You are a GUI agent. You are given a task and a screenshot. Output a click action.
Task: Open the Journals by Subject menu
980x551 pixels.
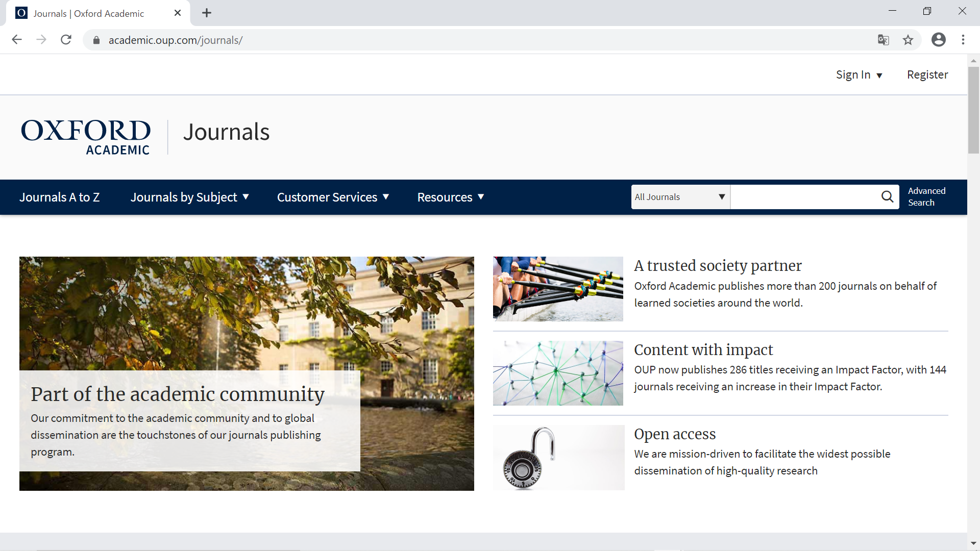click(190, 197)
